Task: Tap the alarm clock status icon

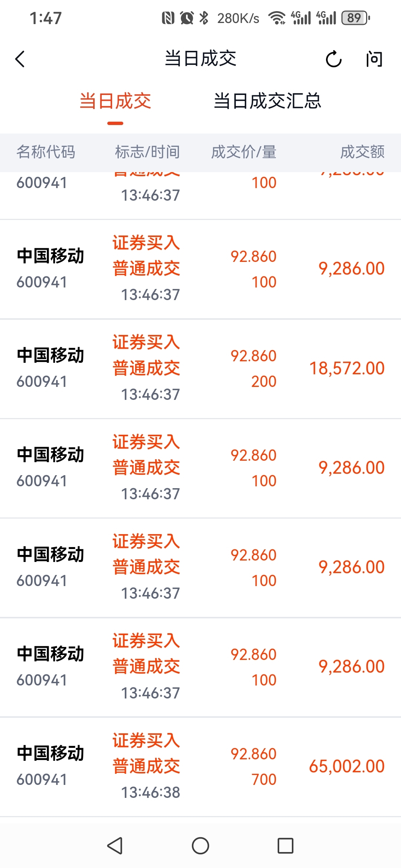Action: [187, 18]
